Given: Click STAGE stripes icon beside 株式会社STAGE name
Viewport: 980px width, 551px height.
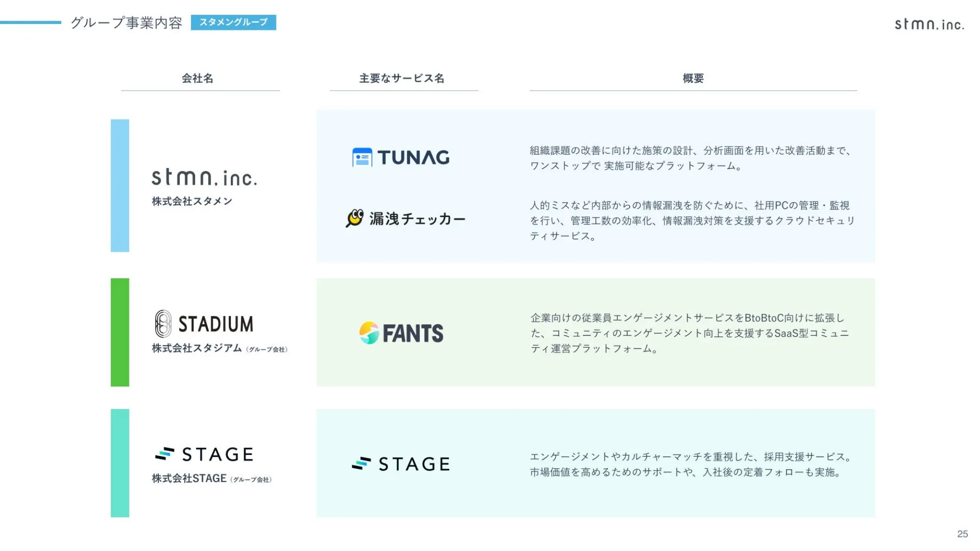Looking at the screenshot, I should (x=165, y=454).
